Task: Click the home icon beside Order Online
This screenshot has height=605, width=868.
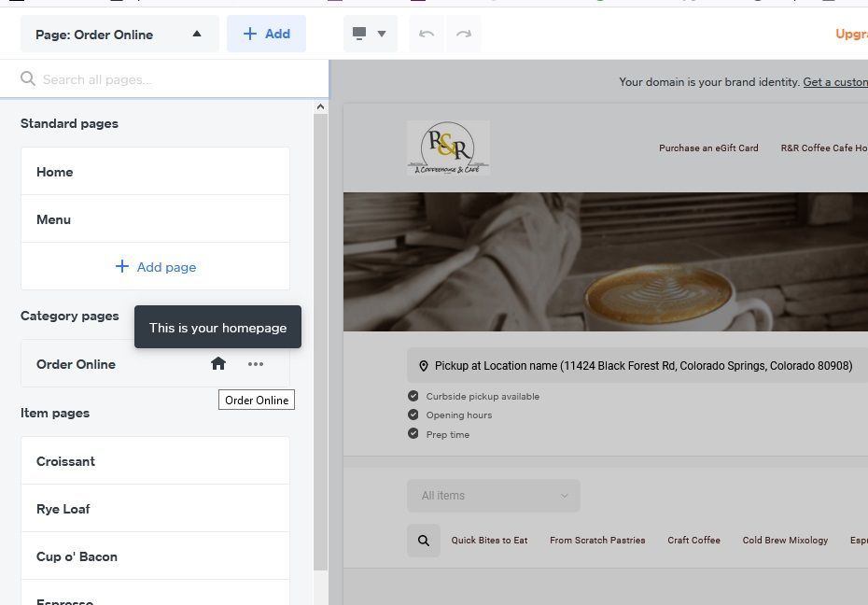Action: tap(218, 364)
